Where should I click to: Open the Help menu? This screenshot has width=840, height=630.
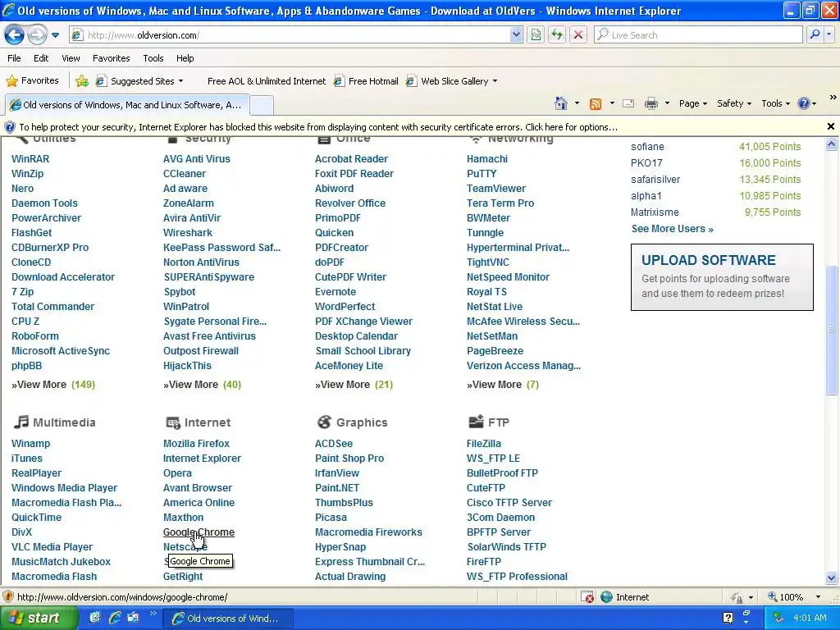coord(185,58)
